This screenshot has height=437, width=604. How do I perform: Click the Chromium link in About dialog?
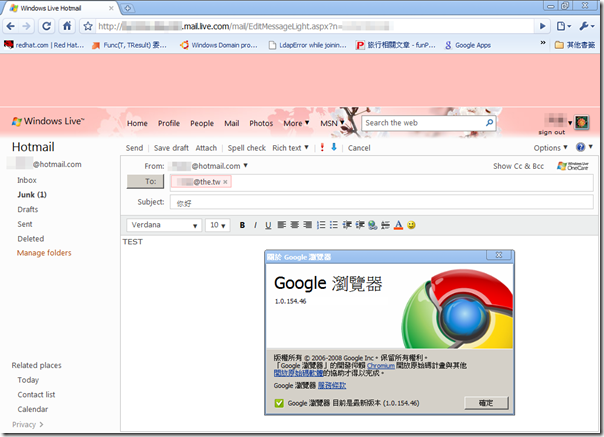(381, 366)
